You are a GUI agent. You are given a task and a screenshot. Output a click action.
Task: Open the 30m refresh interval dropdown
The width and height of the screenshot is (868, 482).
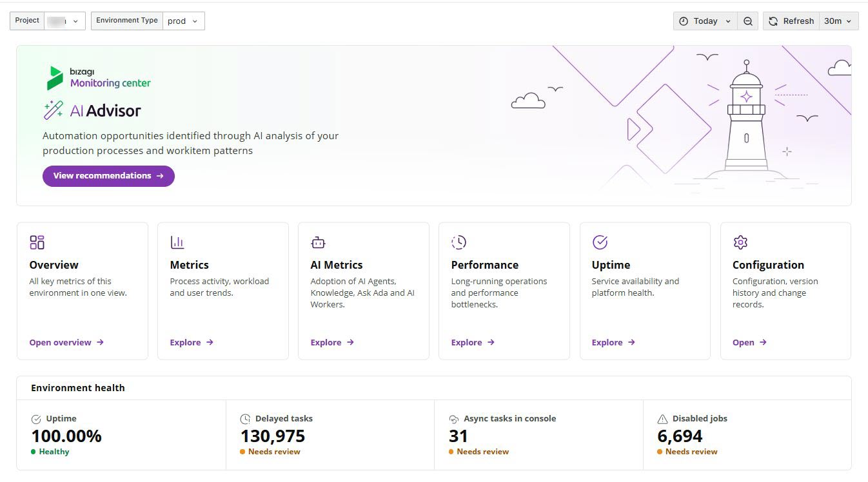tap(838, 21)
